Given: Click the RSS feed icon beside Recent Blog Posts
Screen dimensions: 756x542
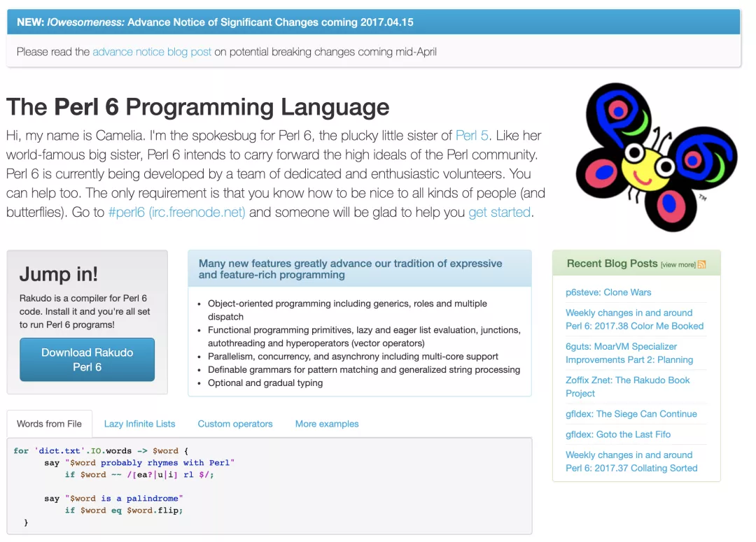Looking at the screenshot, I should point(701,264).
